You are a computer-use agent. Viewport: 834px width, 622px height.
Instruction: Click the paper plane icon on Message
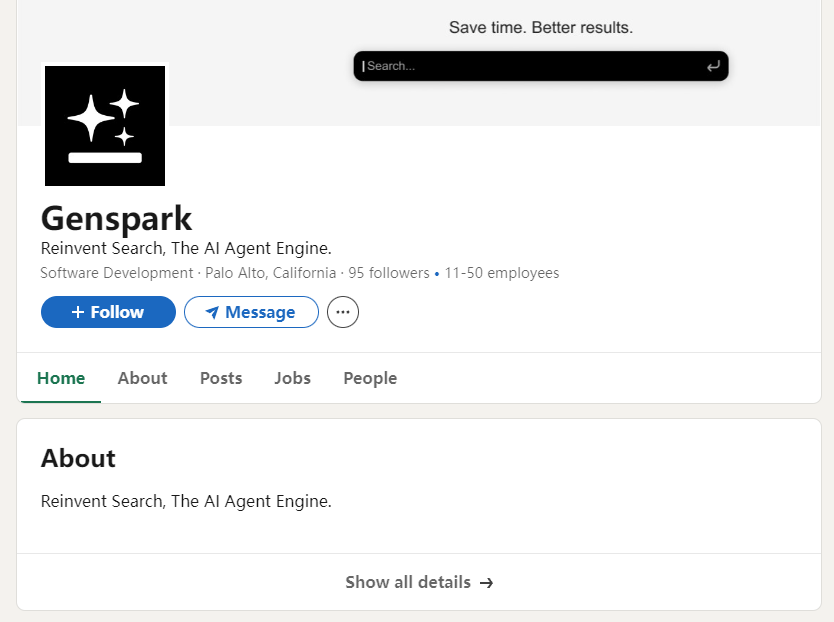click(x=212, y=313)
